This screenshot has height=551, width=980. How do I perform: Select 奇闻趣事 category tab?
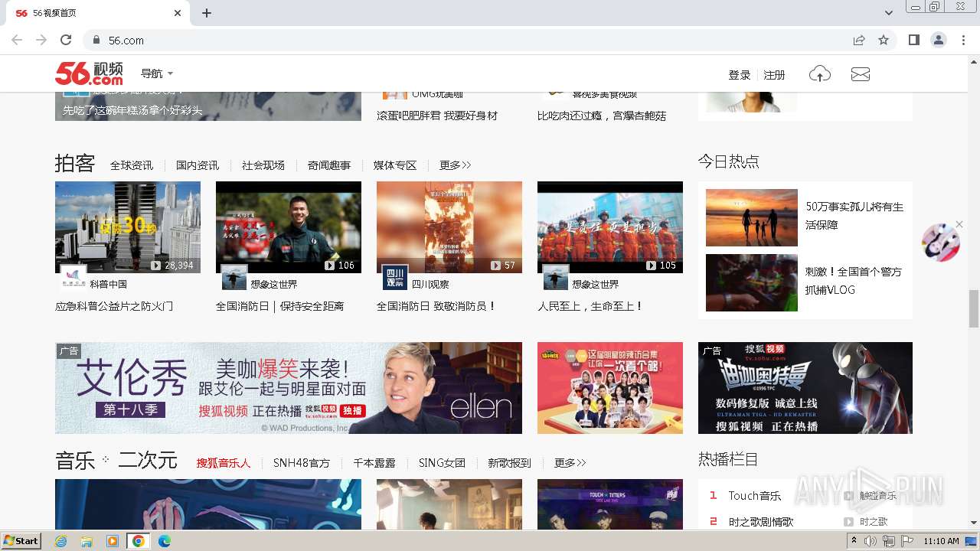329,165
